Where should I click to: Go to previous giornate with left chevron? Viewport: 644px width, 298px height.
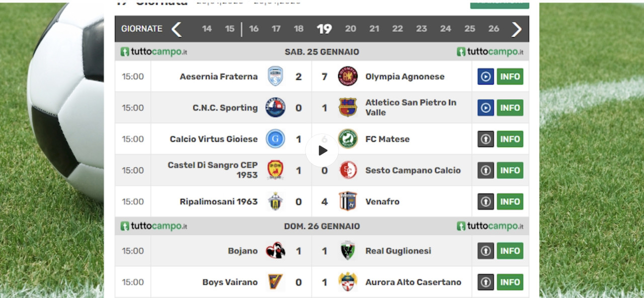click(x=176, y=29)
